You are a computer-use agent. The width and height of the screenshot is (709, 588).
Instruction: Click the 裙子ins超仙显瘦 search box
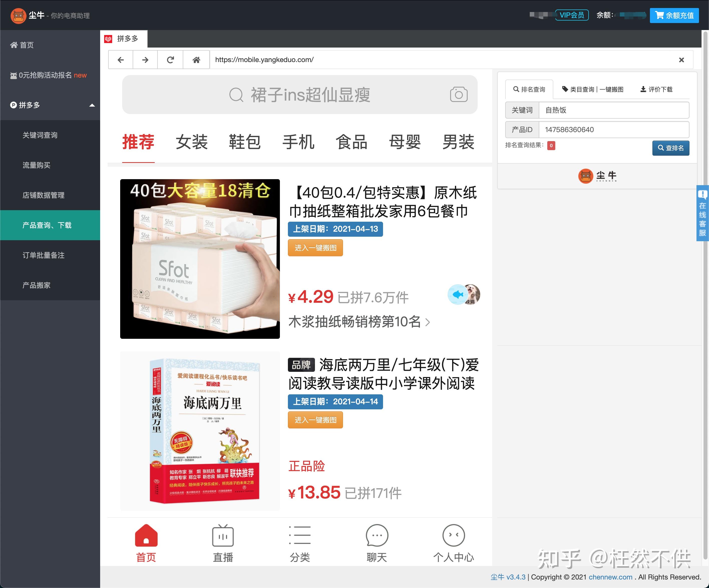coord(300,95)
